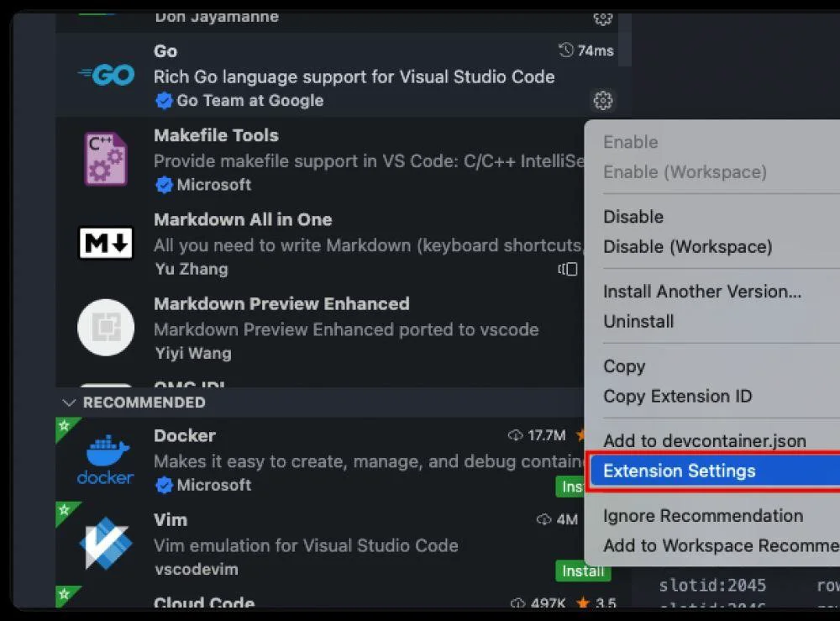Click the 74ms activation time
The height and width of the screenshot is (621, 840).
[x=596, y=50]
